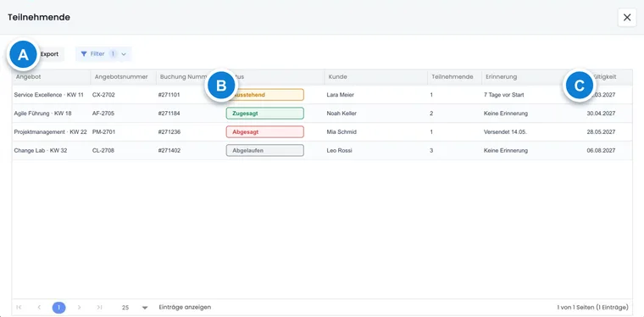Click the Export button

coord(49,53)
